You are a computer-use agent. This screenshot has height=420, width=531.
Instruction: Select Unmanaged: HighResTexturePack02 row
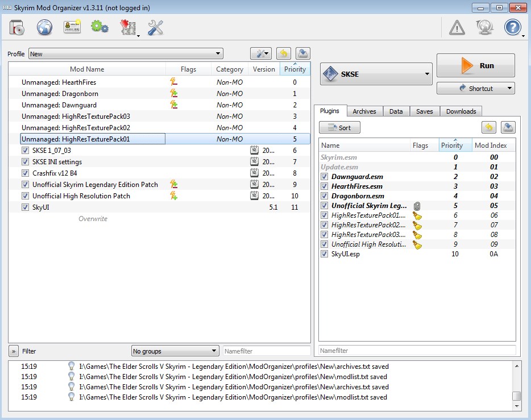click(x=159, y=127)
